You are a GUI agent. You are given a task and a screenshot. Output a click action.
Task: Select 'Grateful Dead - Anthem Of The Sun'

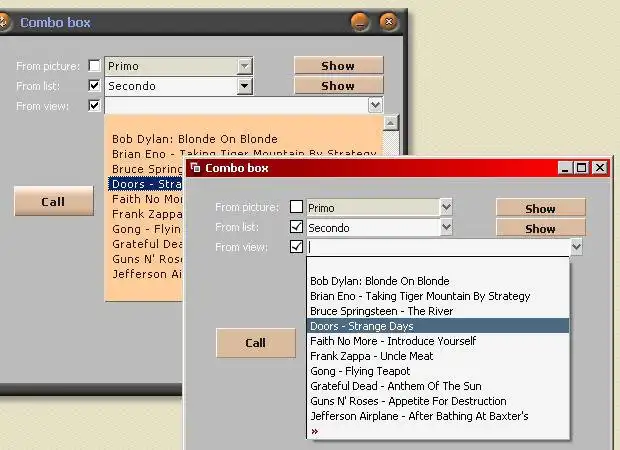pos(438,386)
